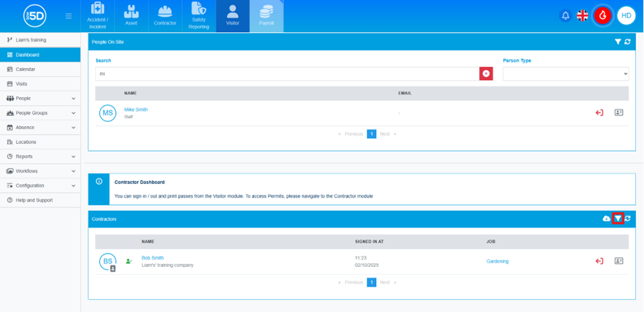Viewport: 644px width, 312px height.
Task: Click the Gardening job link
Action: [497, 261]
